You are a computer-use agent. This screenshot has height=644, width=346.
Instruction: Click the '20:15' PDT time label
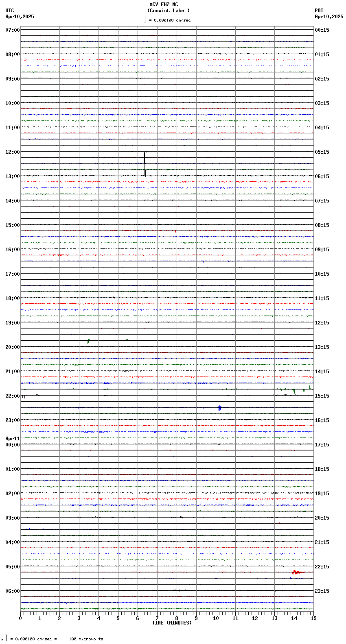click(x=322, y=518)
